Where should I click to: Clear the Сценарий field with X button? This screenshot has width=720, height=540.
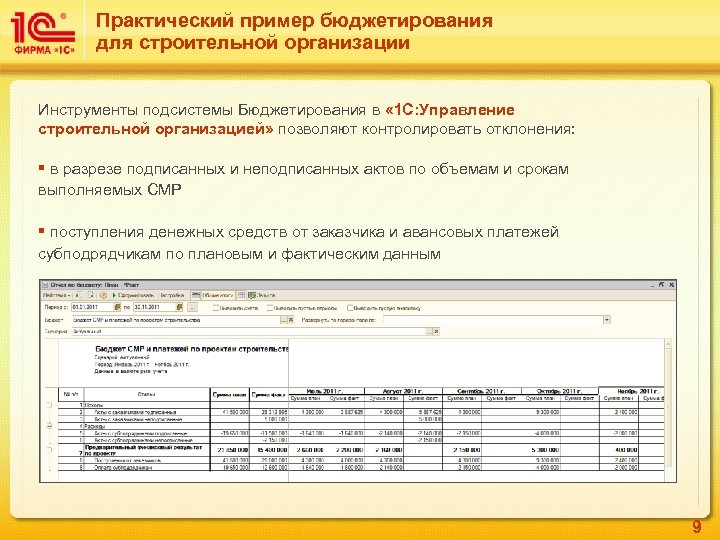coord(436,331)
